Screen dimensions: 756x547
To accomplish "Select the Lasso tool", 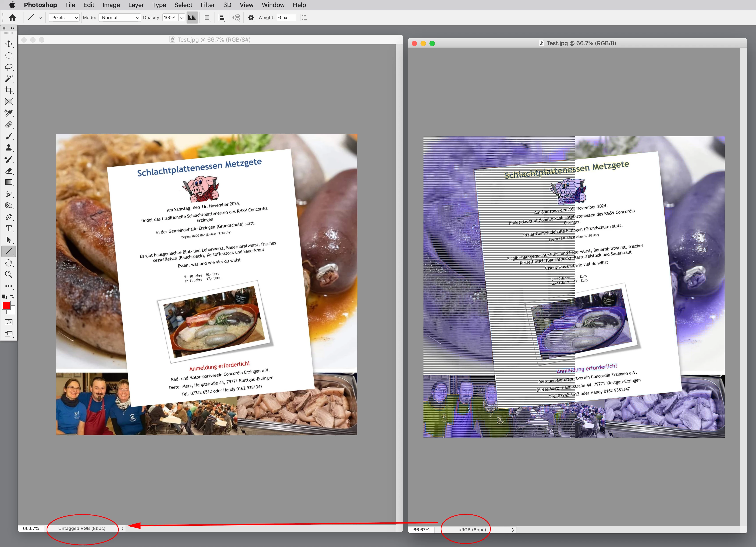I will pos(9,67).
